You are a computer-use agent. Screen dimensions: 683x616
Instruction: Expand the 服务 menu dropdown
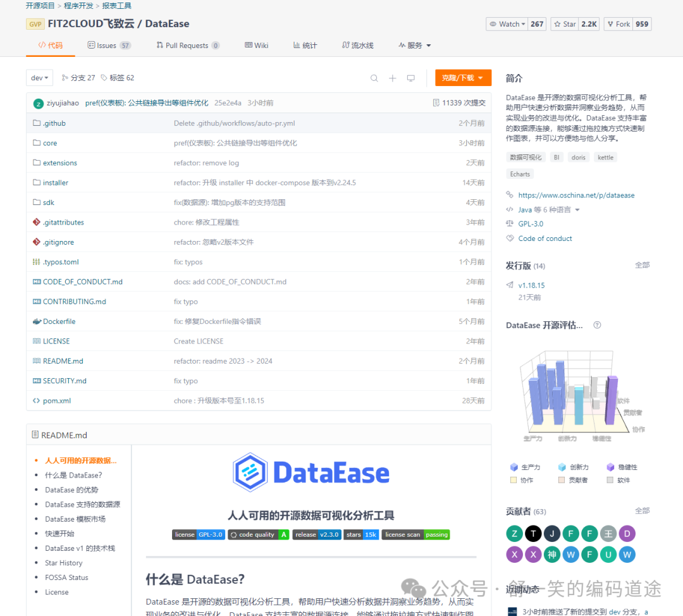coord(415,46)
